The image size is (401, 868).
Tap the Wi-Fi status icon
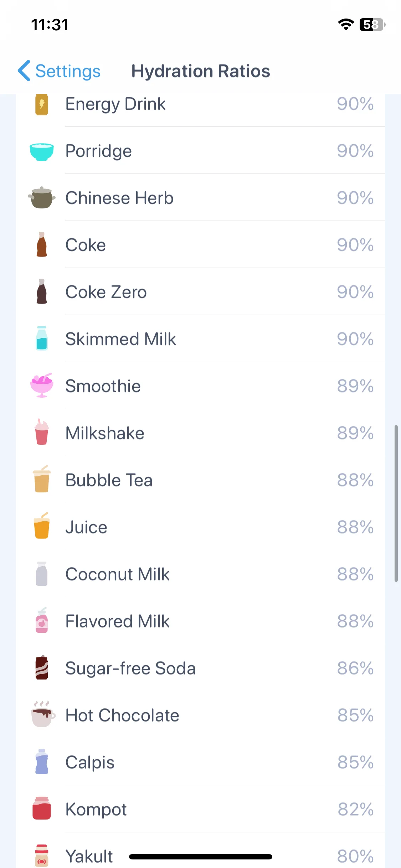click(x=346, y=24)
